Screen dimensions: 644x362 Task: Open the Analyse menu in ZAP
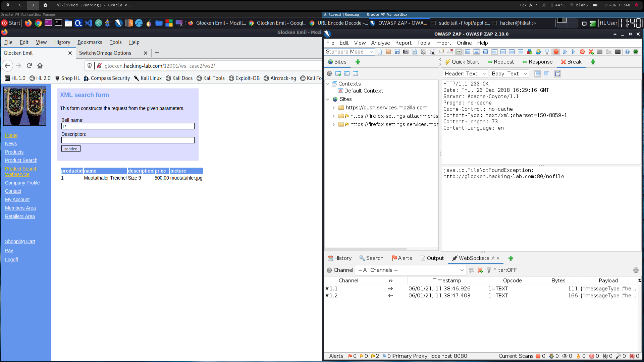380,43
